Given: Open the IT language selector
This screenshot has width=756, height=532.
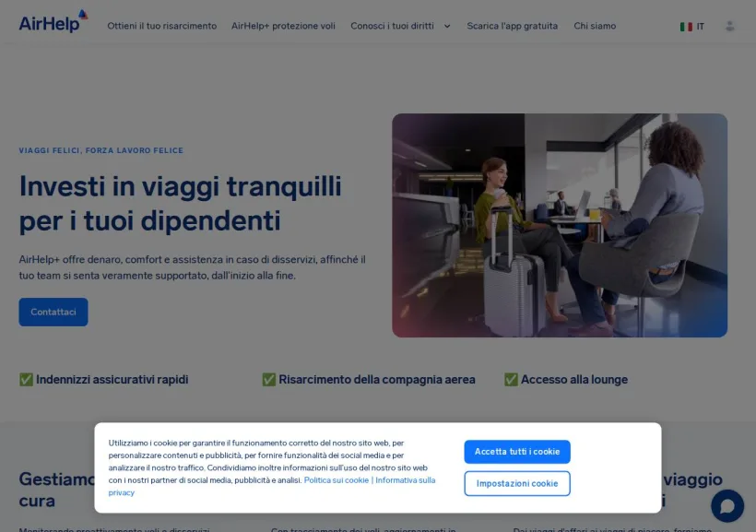Looking at the screenshot, I should click(691, 27).
